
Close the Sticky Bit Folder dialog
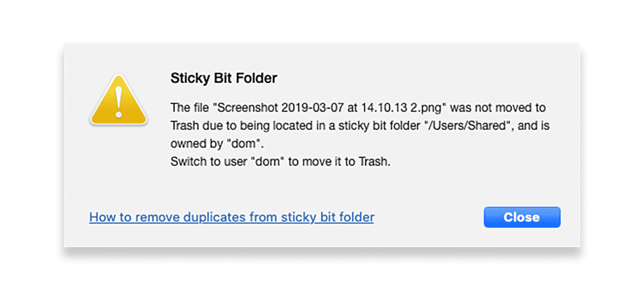pyautogui.click(x=522, y=217)
